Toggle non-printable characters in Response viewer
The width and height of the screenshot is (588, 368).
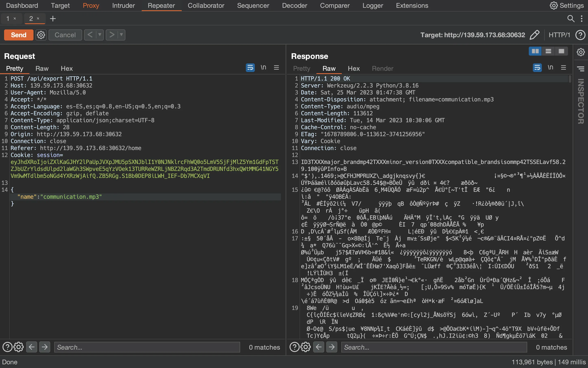tap(551, 67)
